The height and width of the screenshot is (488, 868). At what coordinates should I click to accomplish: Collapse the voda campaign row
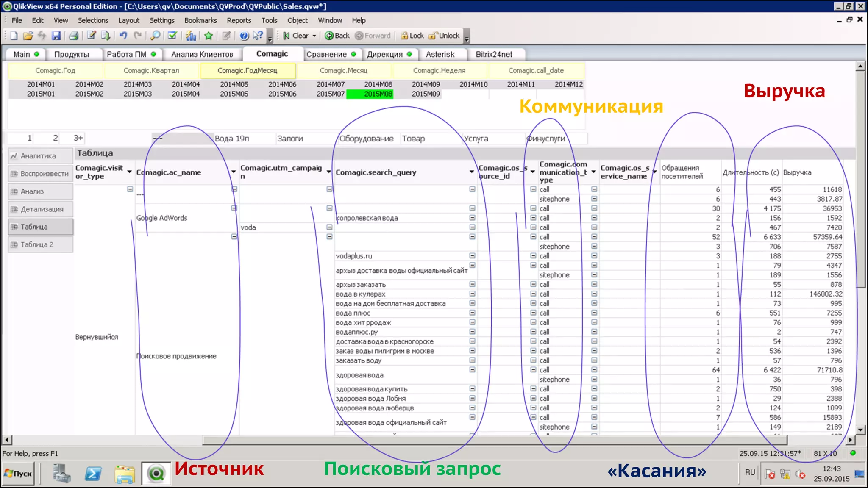click(329, 227)
